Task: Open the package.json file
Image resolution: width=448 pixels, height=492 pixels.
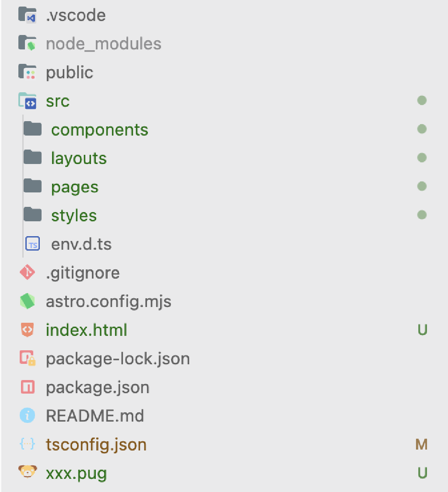Action: tap(97, 387)
